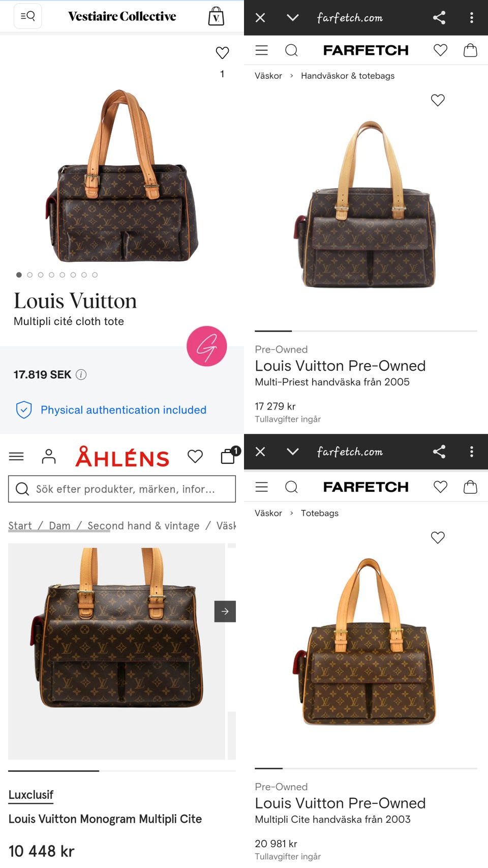Screen dimensions: 488x868
Task: Like the Multipli cité cloth tote
Action: (x=222, y=52)
